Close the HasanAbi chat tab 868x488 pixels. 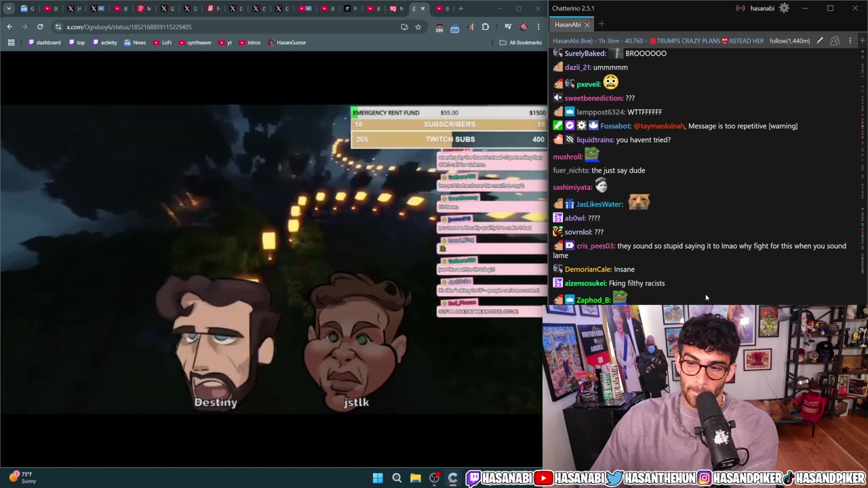tap(587, 24)
